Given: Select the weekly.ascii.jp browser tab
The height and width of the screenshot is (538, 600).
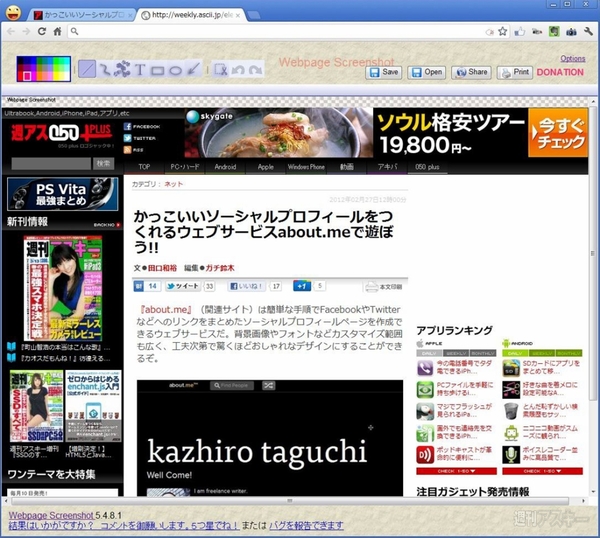Looking at the screenshot, I should (191, 15).
